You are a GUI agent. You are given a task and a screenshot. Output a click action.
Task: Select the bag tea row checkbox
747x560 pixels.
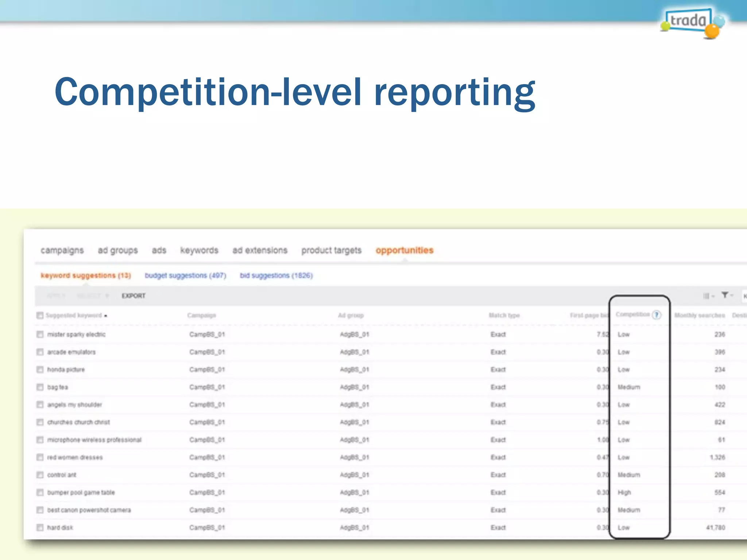(40, 387)
